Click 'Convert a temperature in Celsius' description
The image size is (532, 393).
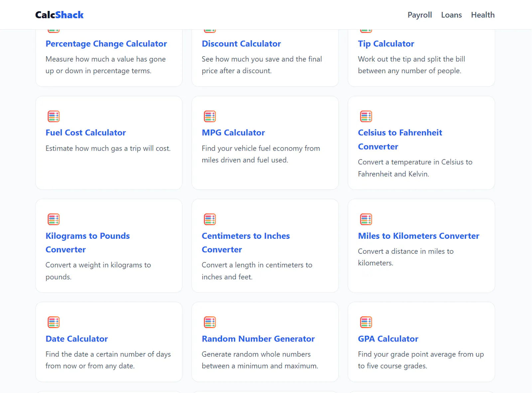415,168
